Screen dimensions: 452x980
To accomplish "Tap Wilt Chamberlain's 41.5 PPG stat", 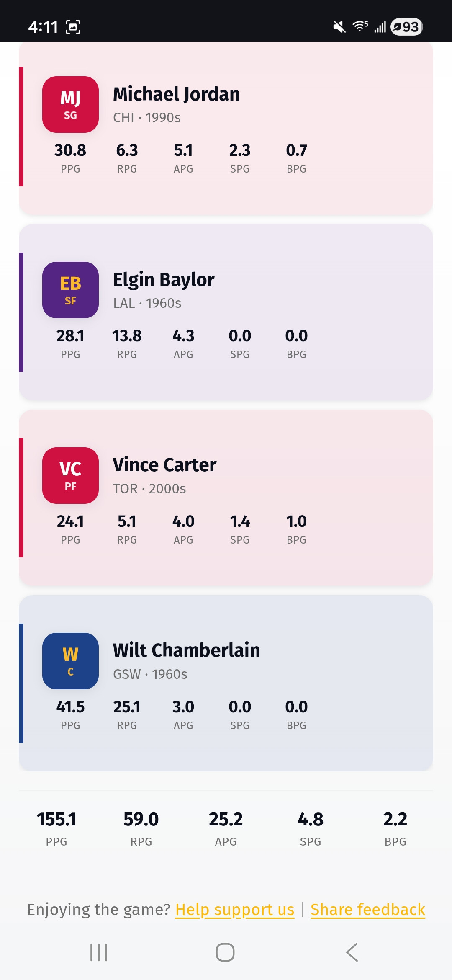I will pos(70,714).
